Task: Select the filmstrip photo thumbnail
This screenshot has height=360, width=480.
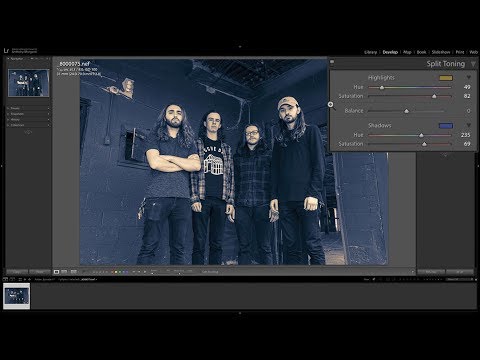Action: pyautogui.click(x=17, y=296)
